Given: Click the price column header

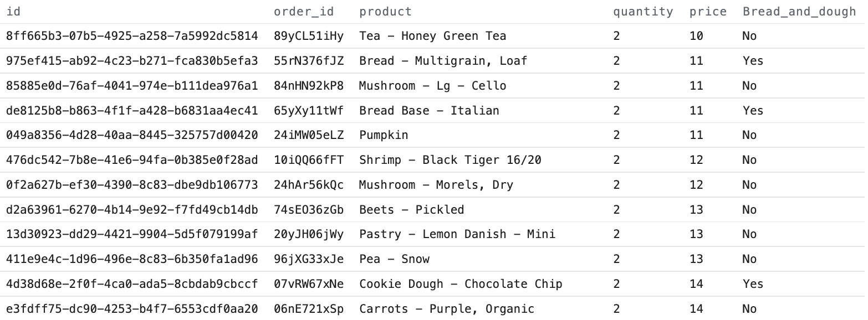Looking at the screenshot, I should pos(708,12).
